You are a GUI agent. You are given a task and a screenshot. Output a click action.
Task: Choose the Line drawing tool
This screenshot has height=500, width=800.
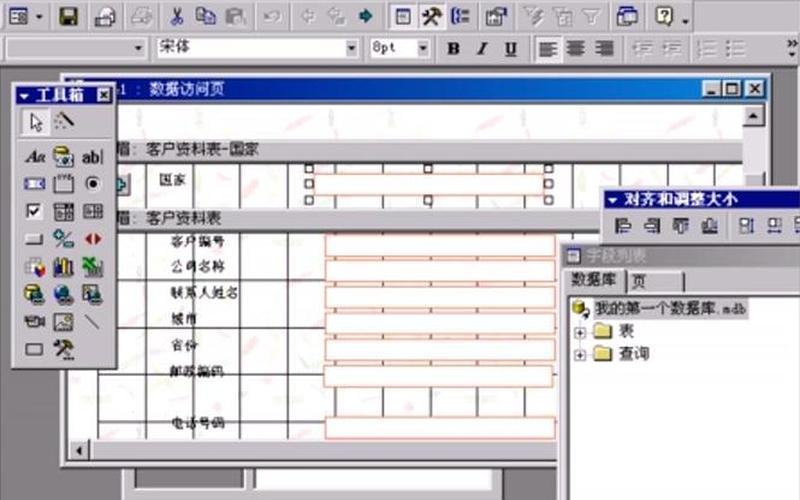point(92,322)
